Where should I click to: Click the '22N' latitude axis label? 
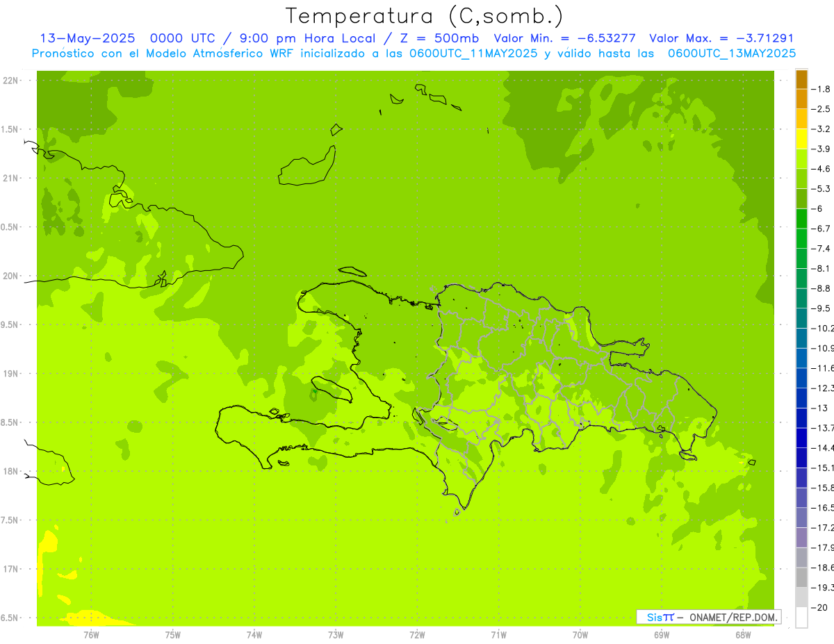(10, 80)
